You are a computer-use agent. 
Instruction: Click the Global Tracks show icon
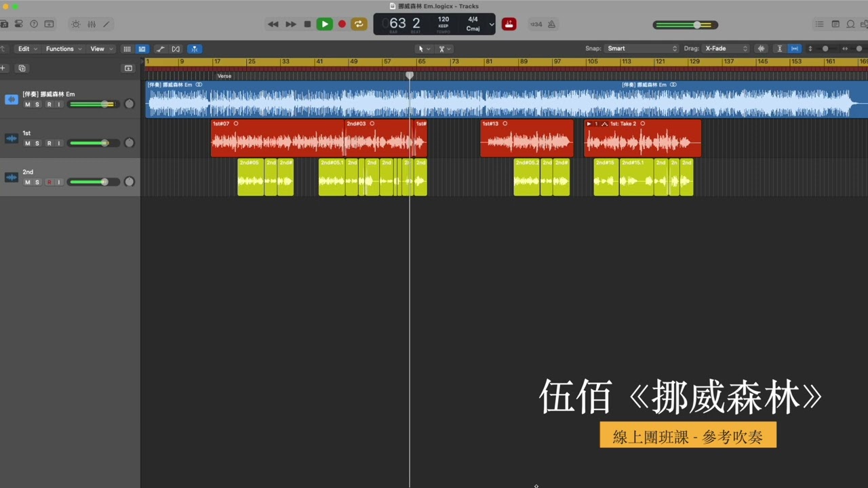[128, 68]
